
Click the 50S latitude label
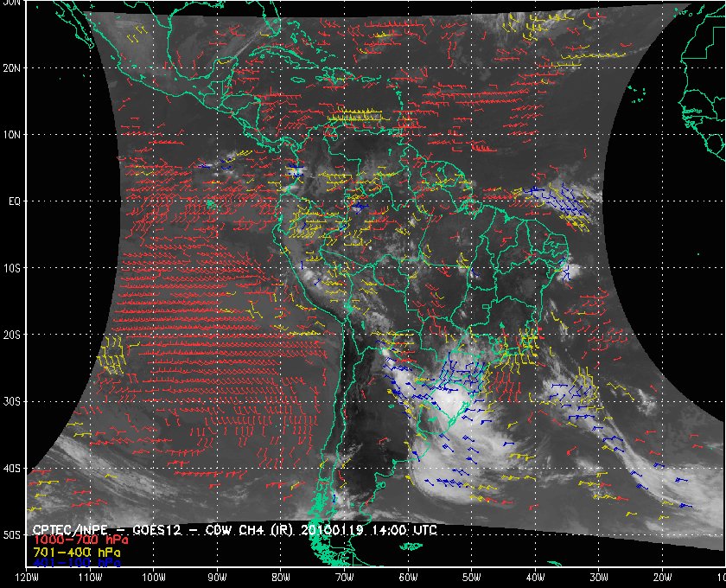click(11, 535)
